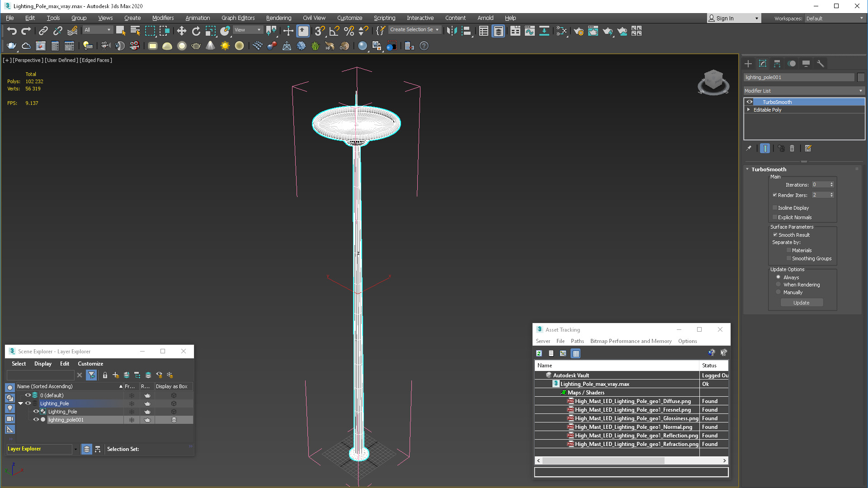Enable Isoline Display checkbox
This screenshot has height=488, width=868.
tap(775, 207)
